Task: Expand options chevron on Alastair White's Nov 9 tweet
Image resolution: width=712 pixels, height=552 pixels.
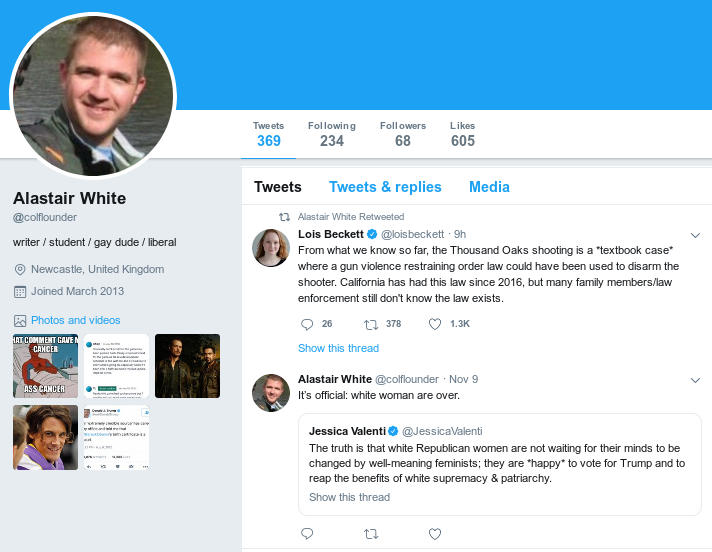Action: [x=695, y=380]
